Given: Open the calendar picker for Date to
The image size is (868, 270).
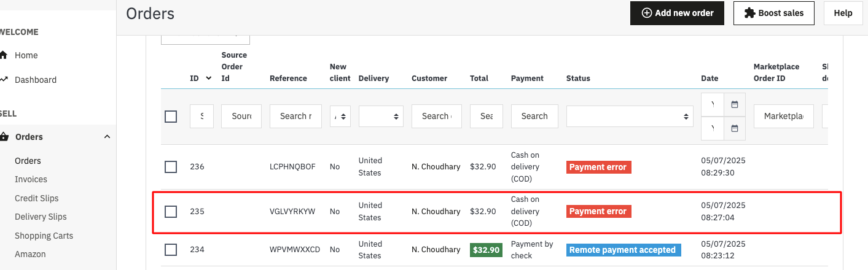Looking at the screenshot, I should tap(735, 128).
